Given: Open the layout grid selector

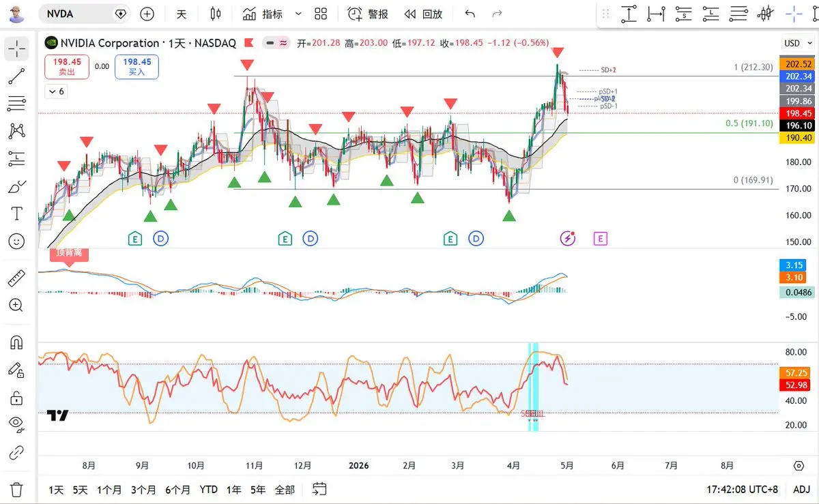Looking at the screenshot, I should click(x=321, y=14).
